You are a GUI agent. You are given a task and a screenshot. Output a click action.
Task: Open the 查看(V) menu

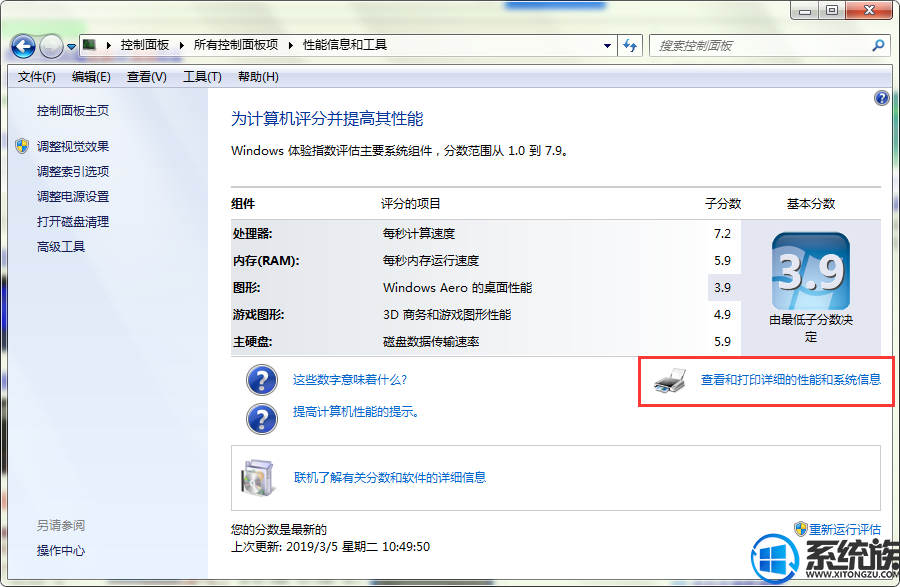click(x=146, y=77)
